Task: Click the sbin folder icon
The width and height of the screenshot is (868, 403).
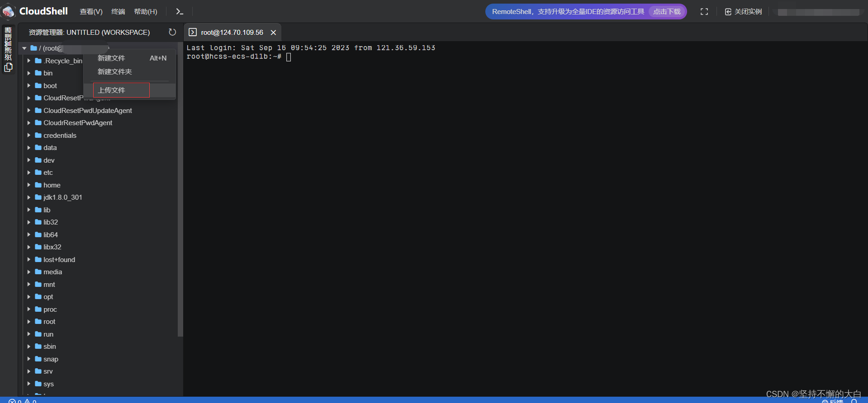Action: point(38,346)
